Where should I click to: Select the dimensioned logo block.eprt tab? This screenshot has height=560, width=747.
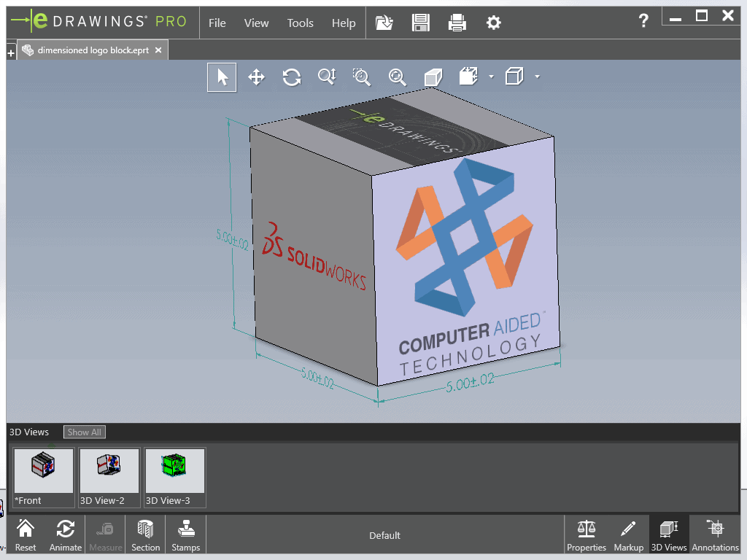[93, 50]
